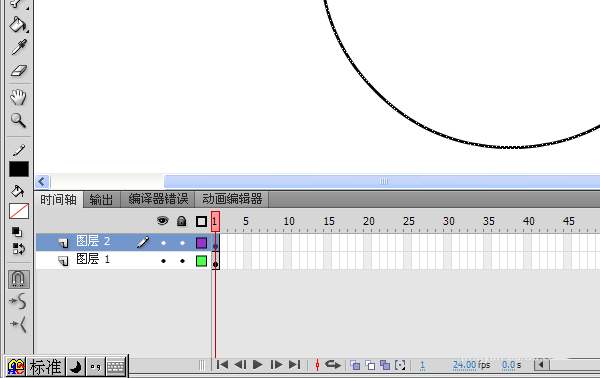The height and width of the screenshot is (378, 600).
Task: Click purple outline swatch of 图层 2
Action: pos(201,243)
